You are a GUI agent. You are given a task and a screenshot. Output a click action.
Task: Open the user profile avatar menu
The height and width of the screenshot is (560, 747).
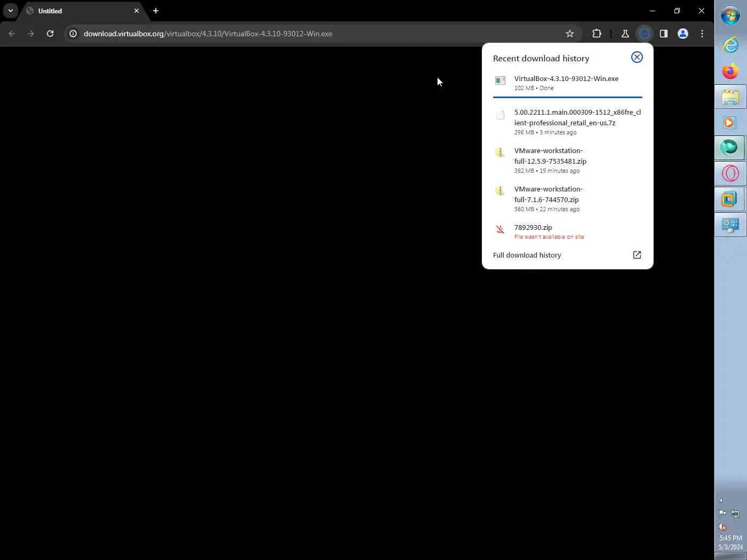pyautogui.click(x=682, y=34)
